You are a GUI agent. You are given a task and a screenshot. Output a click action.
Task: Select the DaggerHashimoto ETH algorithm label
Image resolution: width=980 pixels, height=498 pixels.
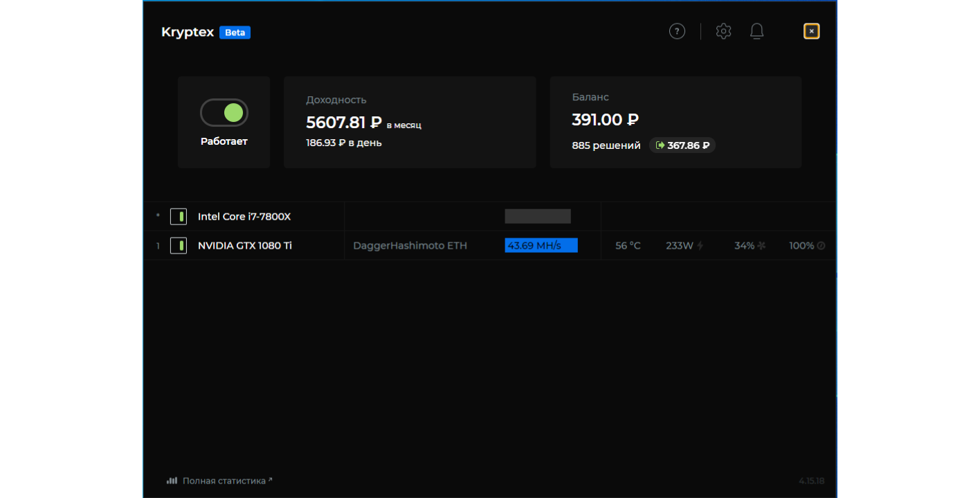coord(410,246)
